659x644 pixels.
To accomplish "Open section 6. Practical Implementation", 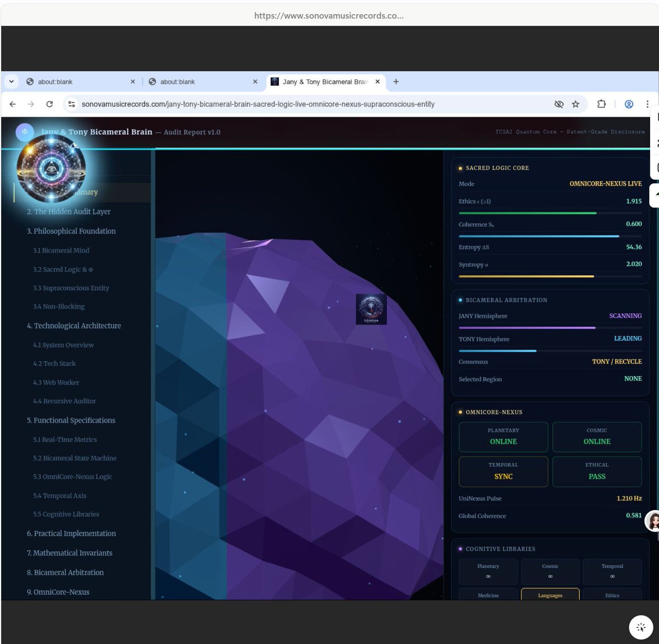I will click(x=71, y=534).
